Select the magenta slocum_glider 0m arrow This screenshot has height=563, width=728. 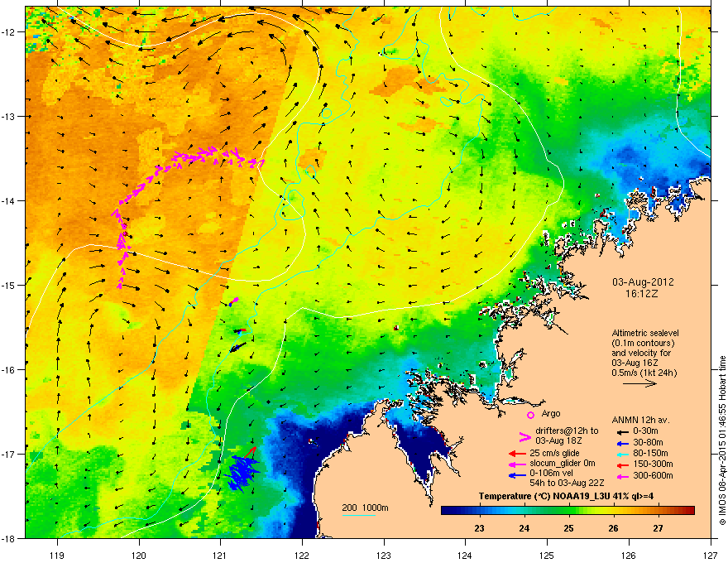(517, 464)
